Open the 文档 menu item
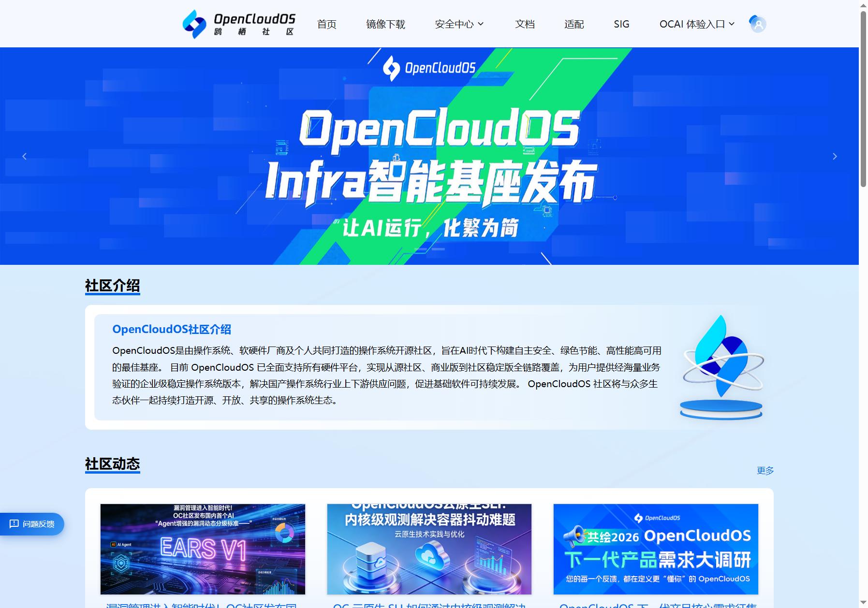The width and height of the screenshot is (868, 608). [x=525, y=24]
